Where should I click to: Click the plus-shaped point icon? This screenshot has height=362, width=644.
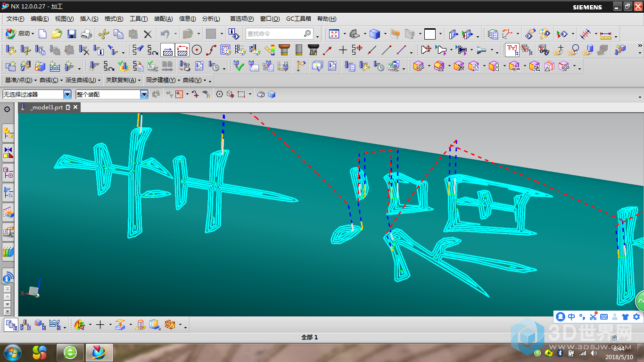[x=343, y=49]
